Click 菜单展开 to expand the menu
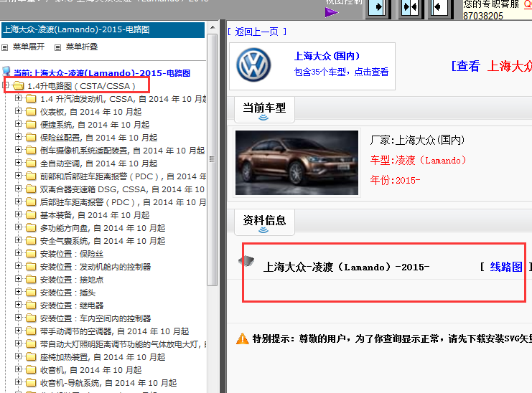The width and height of the screenshot is (532, 393). pos(29,47)
